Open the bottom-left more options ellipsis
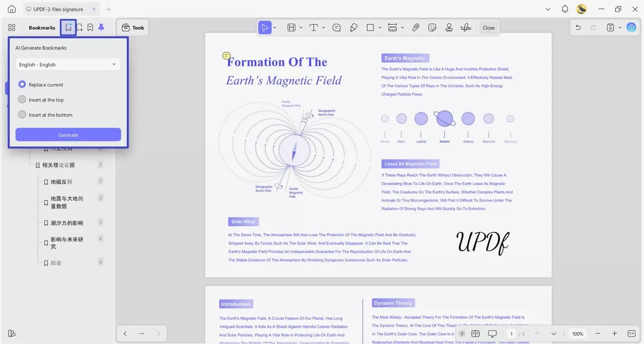644x344 pixels. pos(142,334)
